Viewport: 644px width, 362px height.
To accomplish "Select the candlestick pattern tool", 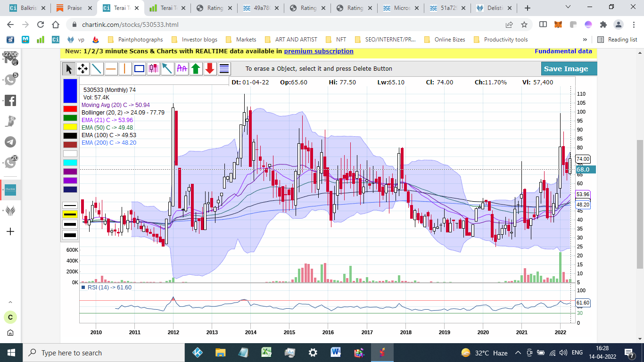I will [x=154, y=69].
